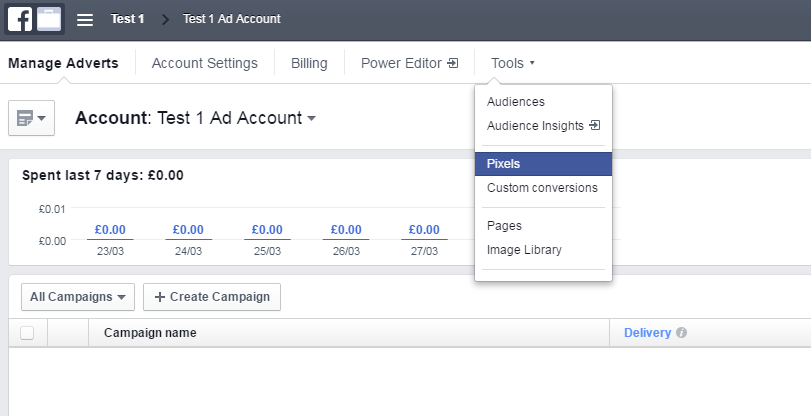
Task: Go to the Billing tab
Action: pos(309,63)
